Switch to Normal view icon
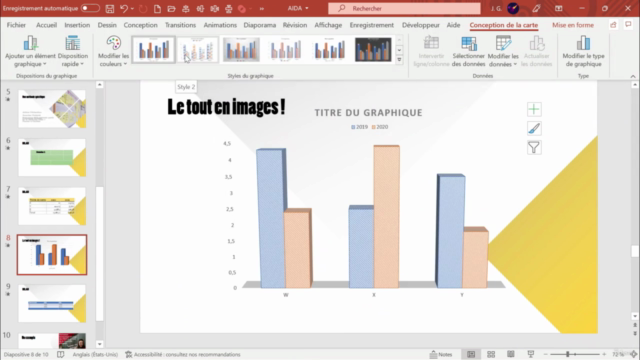Screen dimensions: 640x360 [471, 354]
